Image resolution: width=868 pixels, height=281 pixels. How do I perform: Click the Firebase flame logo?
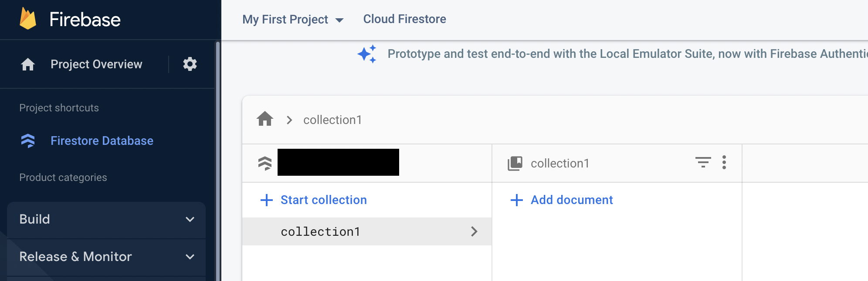[x=28, y=19]
